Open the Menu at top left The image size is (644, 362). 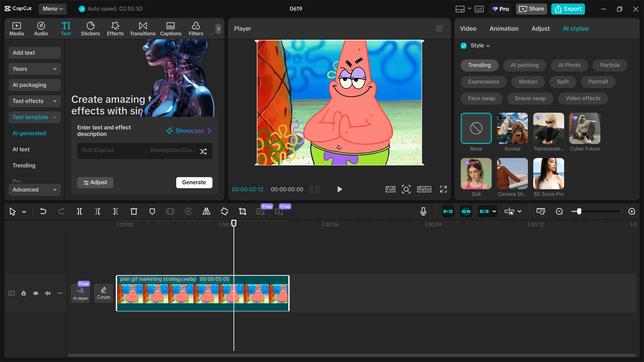click(52, 9)
